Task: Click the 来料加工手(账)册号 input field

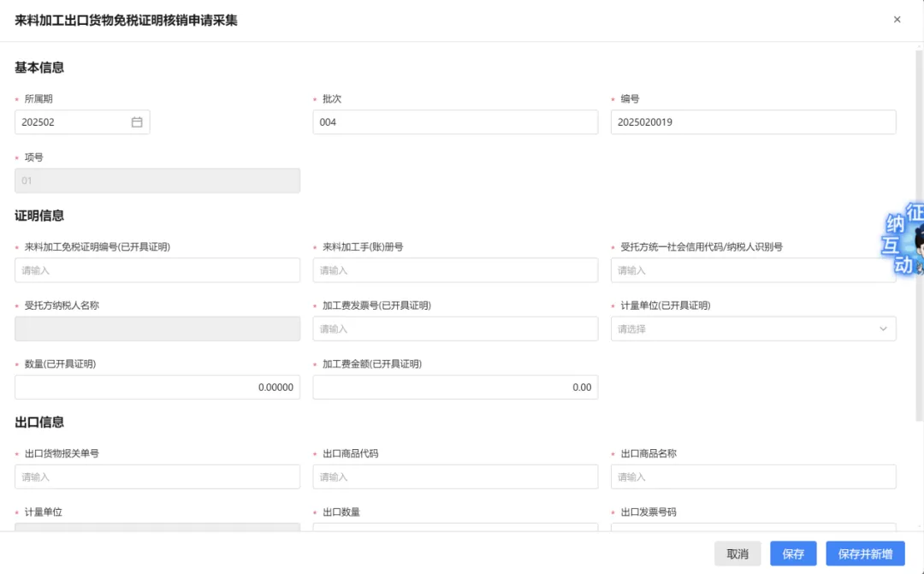Action: pyautogui.click(x=455, y=270)
